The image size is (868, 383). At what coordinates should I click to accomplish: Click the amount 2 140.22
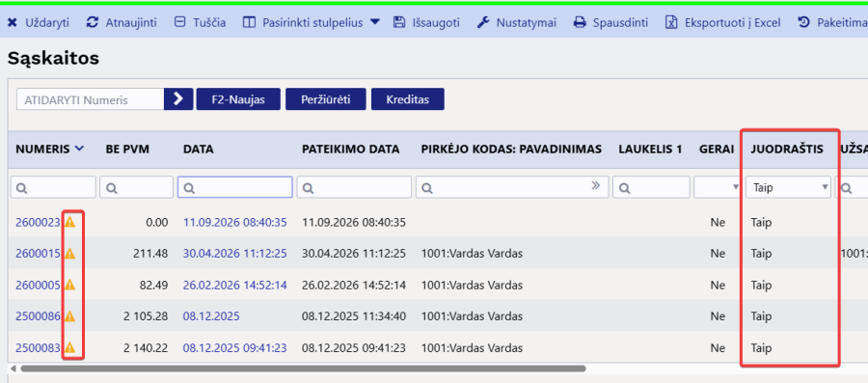click(x=145, y=348)
